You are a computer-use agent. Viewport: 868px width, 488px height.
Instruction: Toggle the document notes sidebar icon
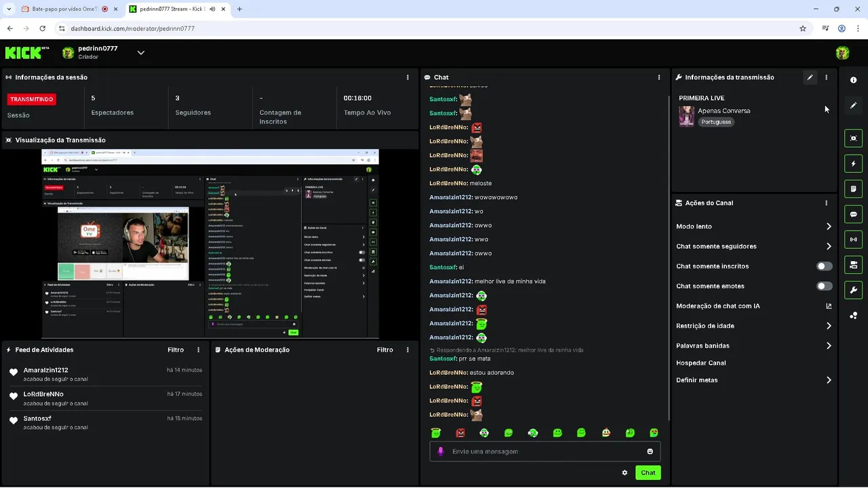[x=853, y=188]
